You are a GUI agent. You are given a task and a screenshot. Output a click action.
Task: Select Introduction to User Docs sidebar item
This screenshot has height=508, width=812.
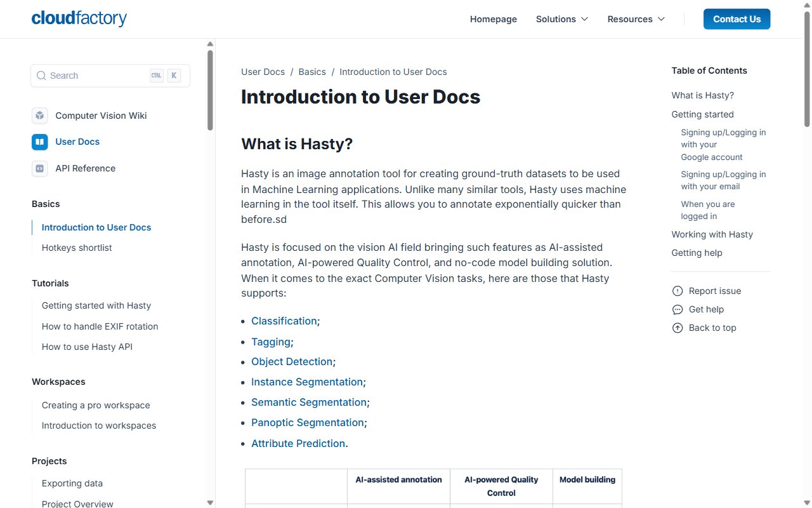96,227
